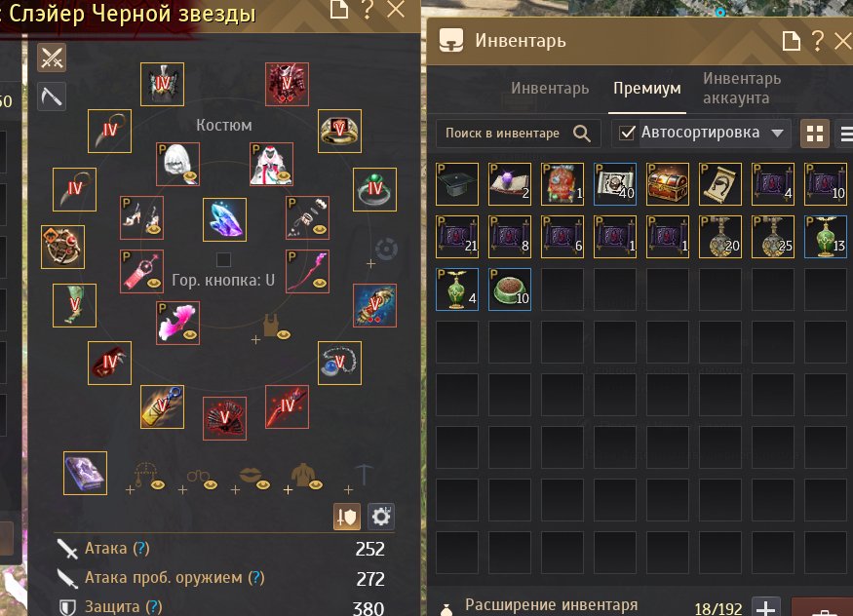Open the gear settings icon below equipment
This screenshot has height=616, width=853.
(381, 516)
